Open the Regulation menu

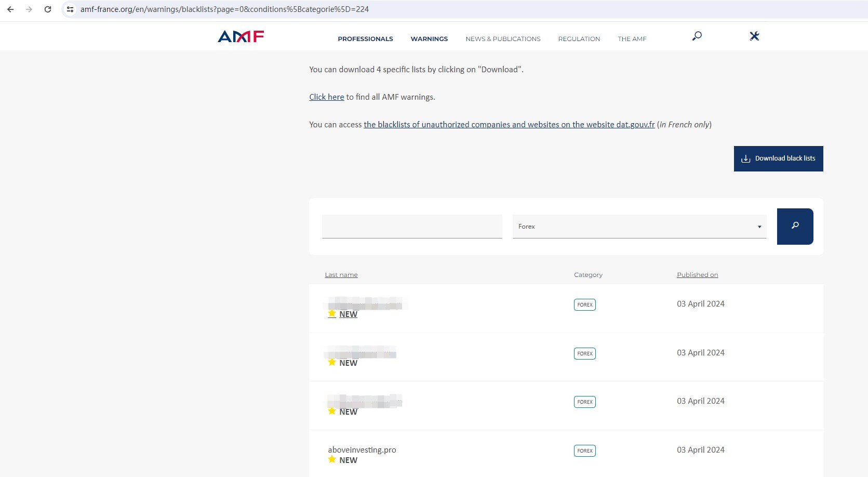coord(579,39)
